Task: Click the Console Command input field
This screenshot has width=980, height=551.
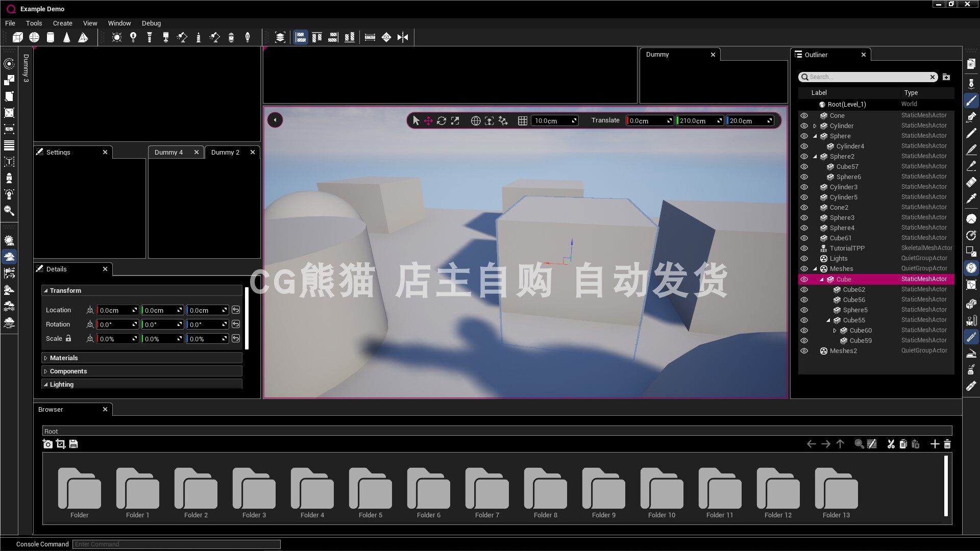Action: coord(176,544)
